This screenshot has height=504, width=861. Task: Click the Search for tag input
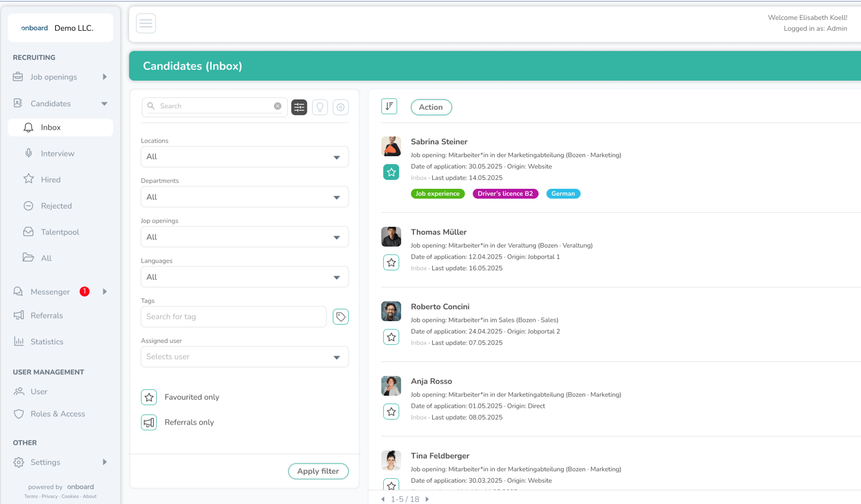[x=234, y=317]
